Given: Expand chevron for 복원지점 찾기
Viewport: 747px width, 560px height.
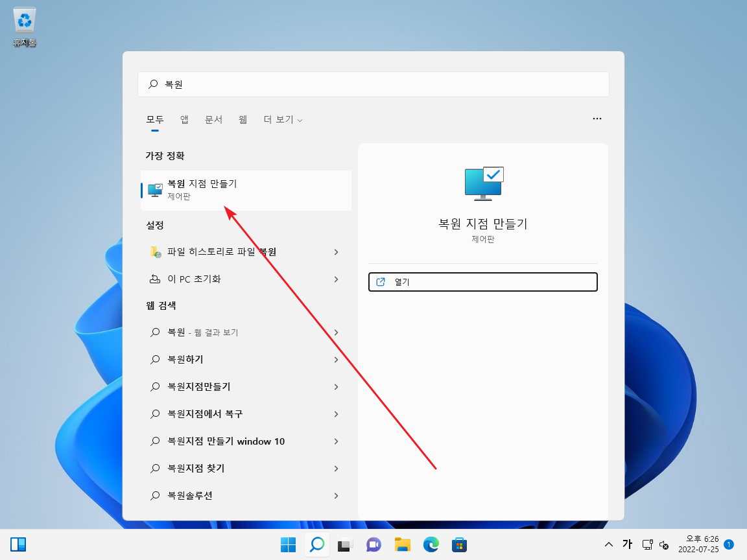Looking at the screenshot, I should tap(337, 469).
